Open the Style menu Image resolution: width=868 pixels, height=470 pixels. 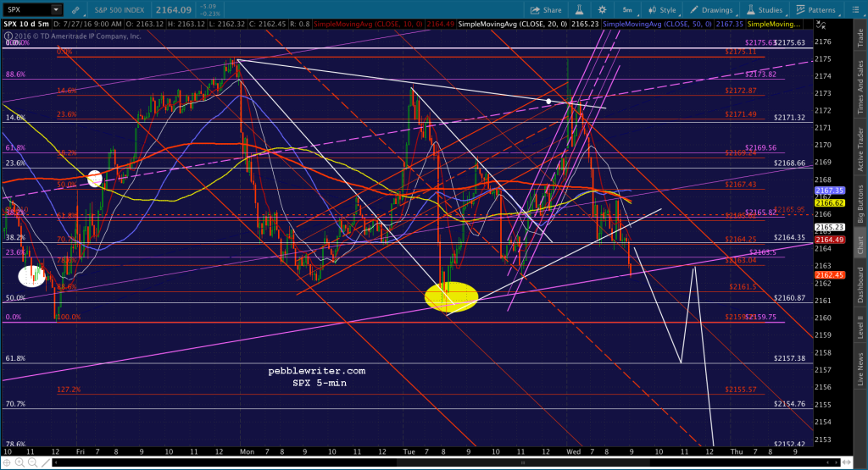(663, 10)
